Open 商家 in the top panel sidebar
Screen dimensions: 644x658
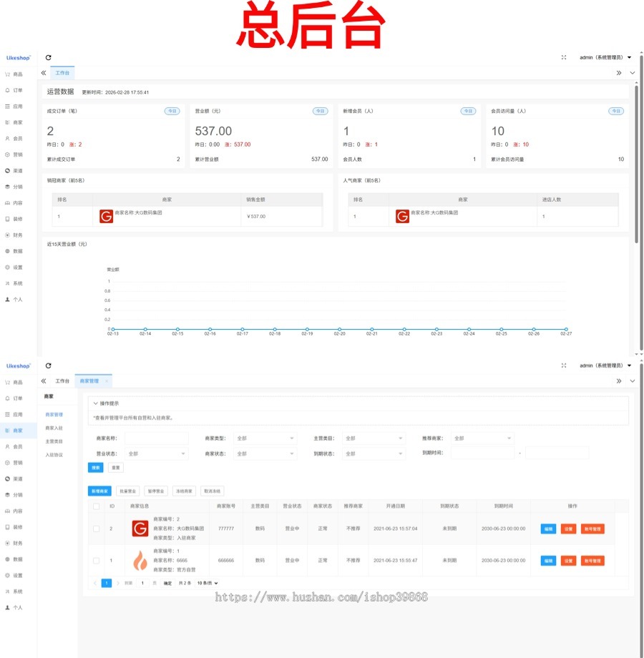point(14,122)
